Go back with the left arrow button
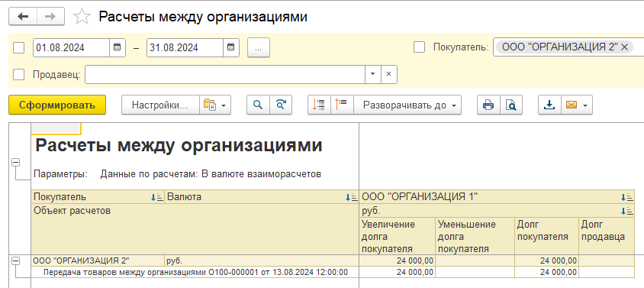Image resolution: width=644 pixels, height=288 pixels. point(23,17)
